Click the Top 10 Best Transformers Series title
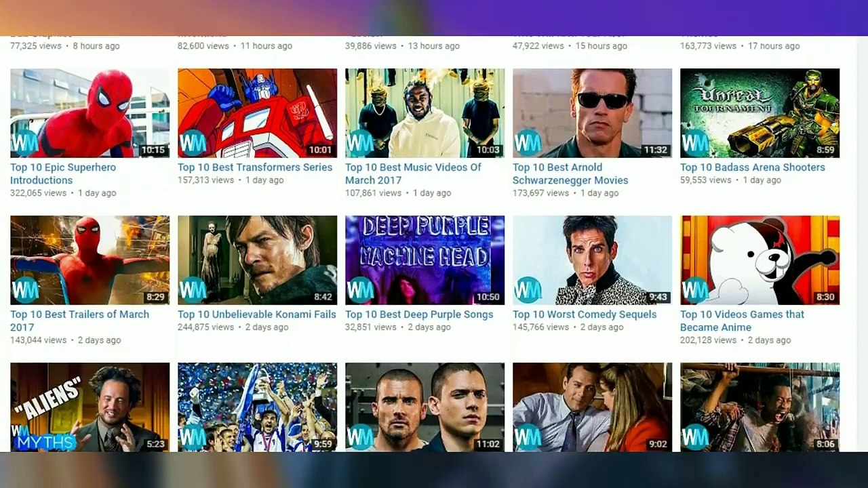This screenshot has width=868, height=488. click(x=255, y=167)
